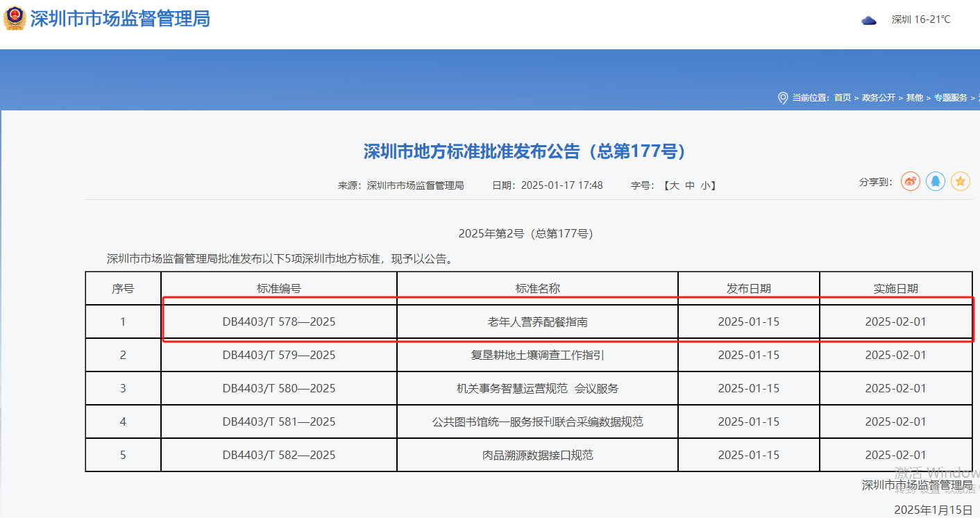This screenshot has height=518, width=980.
Task: Click the national emblem logo icon
Action: (x=15, y=19)
